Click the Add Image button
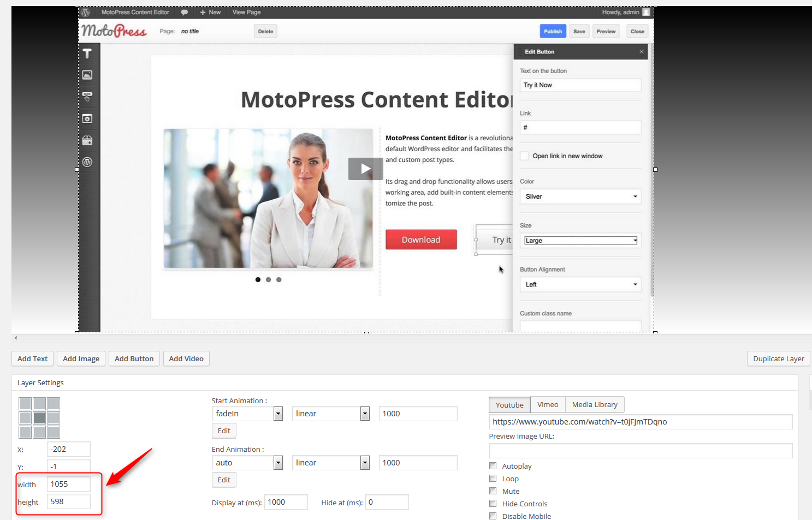The image size is (812, 520). click(81, 358)
